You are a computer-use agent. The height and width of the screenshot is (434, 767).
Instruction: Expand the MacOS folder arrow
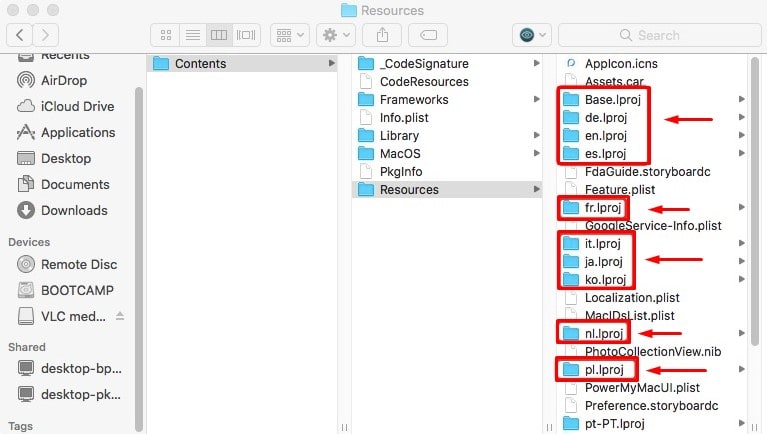pos(537,153)
